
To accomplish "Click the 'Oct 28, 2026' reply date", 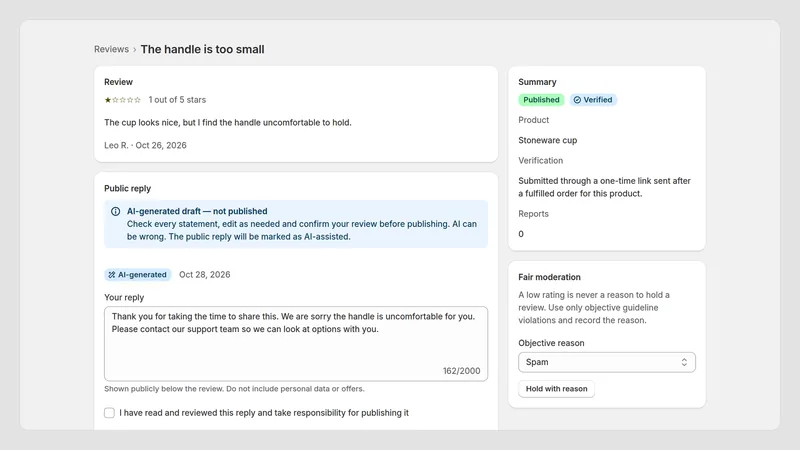I will pyautogui.click(x=205, y=274).
